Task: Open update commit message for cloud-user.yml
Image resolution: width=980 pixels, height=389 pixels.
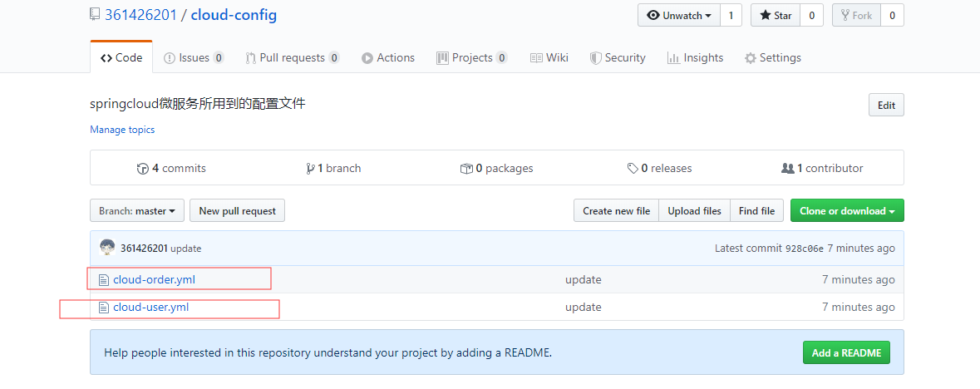Action: [x=584, y=307]
